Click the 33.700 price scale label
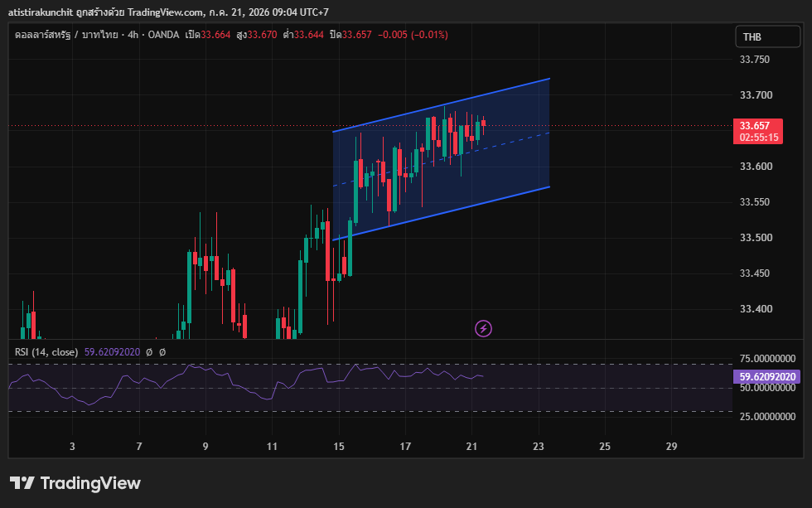Screen dimensions: 812x508 pos(756,94)
